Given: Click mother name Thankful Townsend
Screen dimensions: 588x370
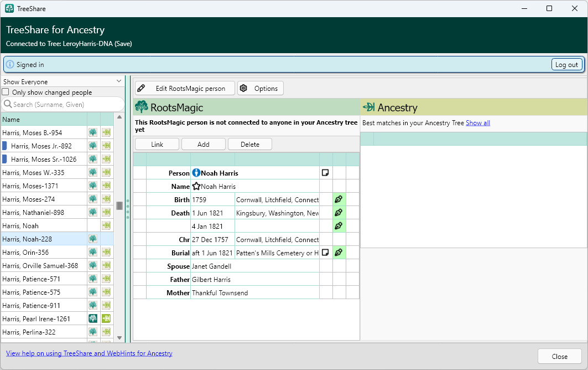Looking at the screenshot, I should [x=220, y=293].
